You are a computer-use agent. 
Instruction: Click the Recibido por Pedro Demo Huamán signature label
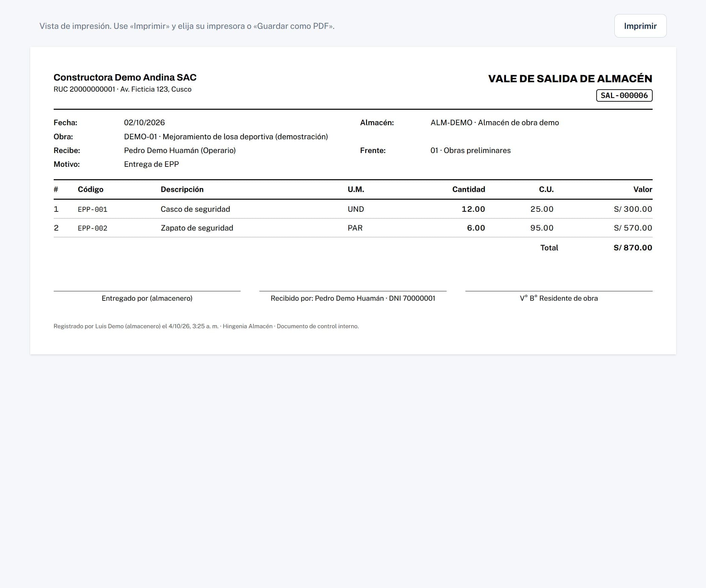click(353, 299)
